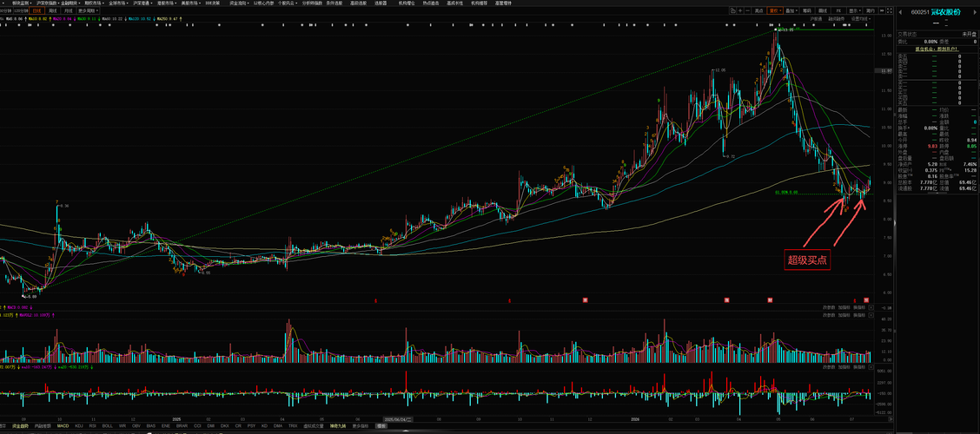Click the 更多指标 tab
980x434 pixels.
coord(361,426)
